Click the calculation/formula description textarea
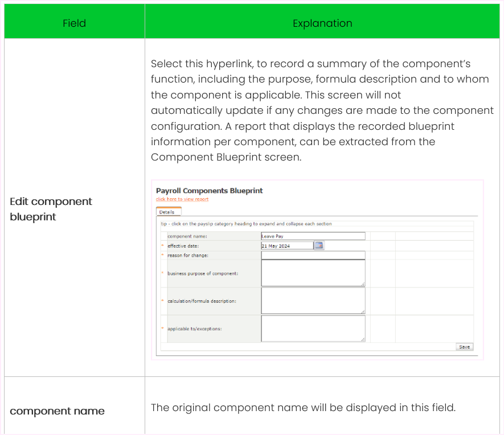Viewport: 504px width, 435px height. point(313,301)
